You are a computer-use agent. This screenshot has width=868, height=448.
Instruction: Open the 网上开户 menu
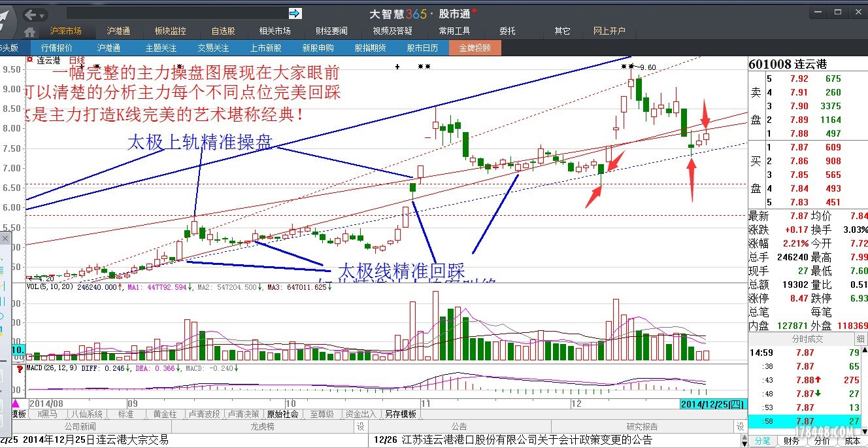[609, 31]
